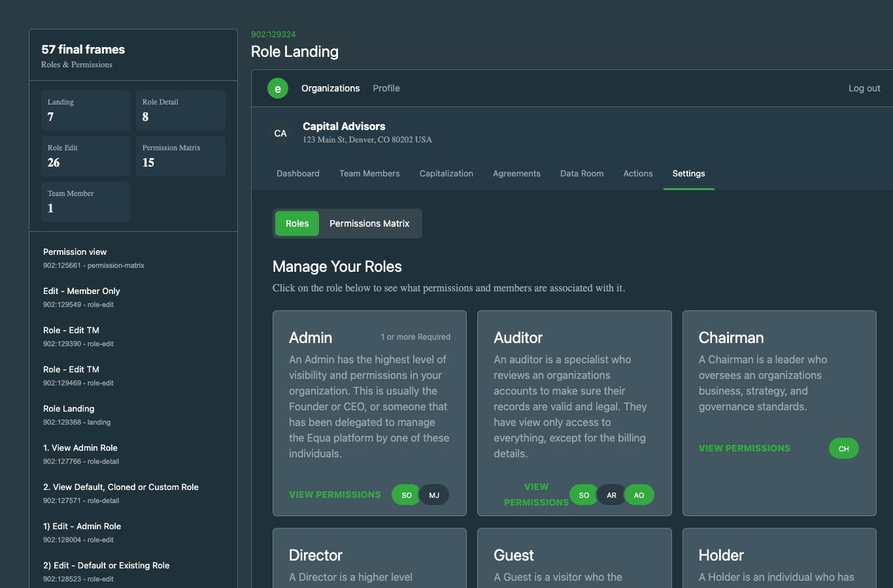This screenshot has height=588, width=893.
Task: Open the Chairman role card title
Action: coord(731,338)
